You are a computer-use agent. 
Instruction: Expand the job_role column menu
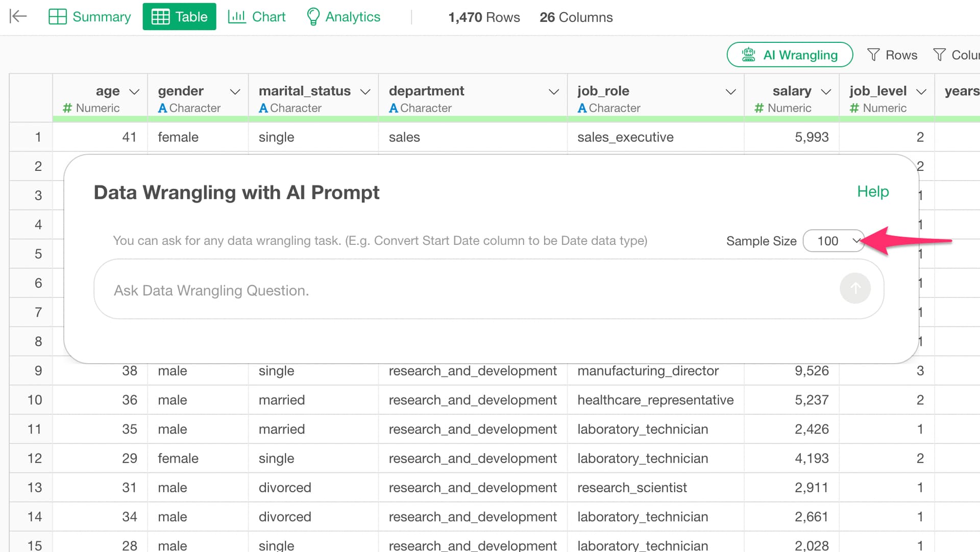coord(730,92)
